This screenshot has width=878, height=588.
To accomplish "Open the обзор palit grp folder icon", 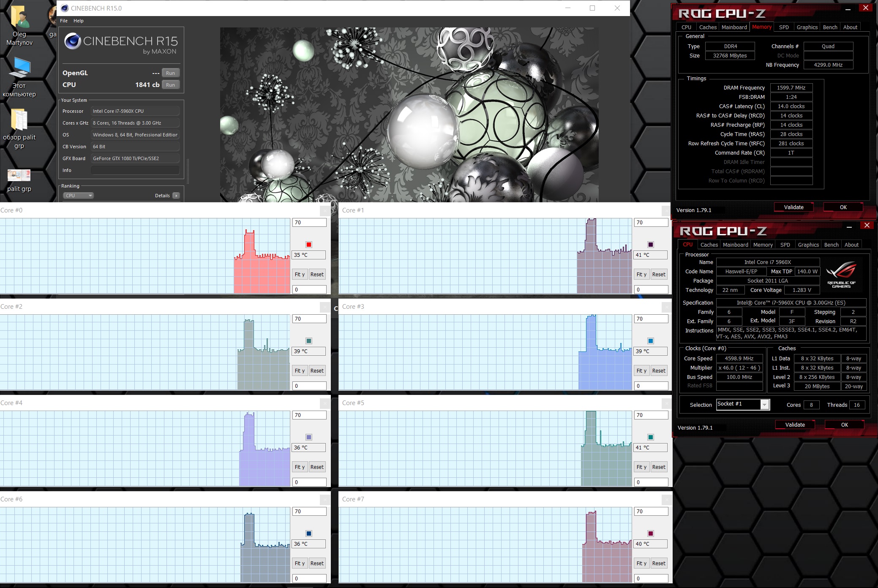I will (19, 120).
